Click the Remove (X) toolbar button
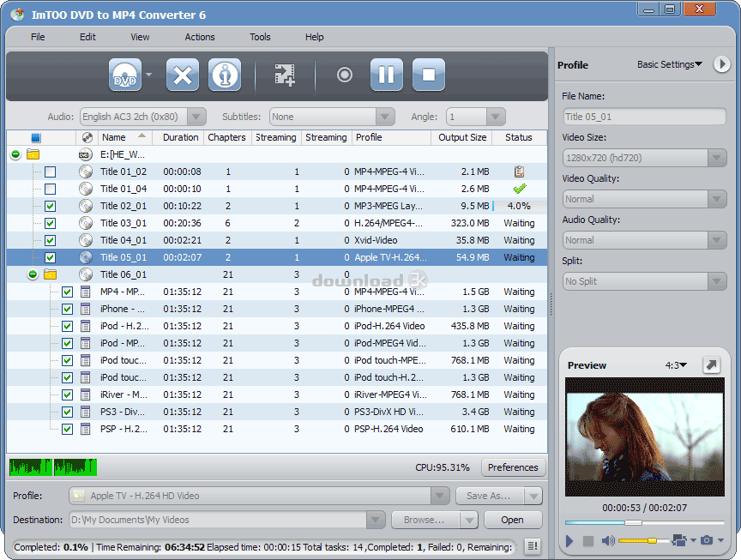This screenshot has width=741, height=560. click(x=183, y=75)
